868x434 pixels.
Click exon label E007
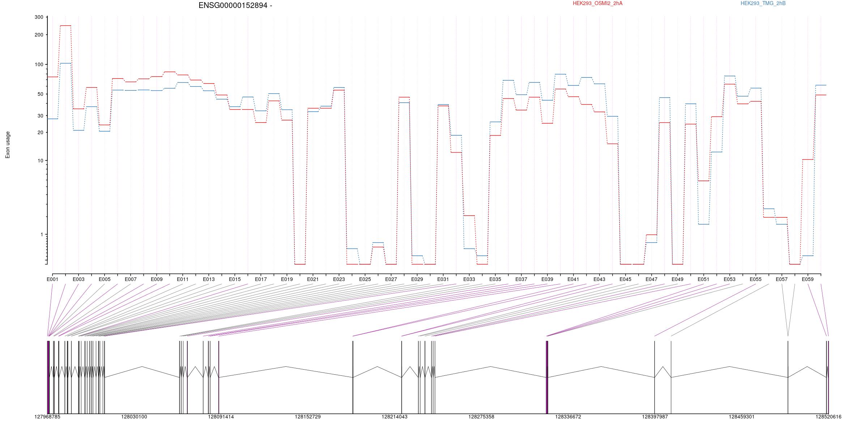tap(131, 279)
